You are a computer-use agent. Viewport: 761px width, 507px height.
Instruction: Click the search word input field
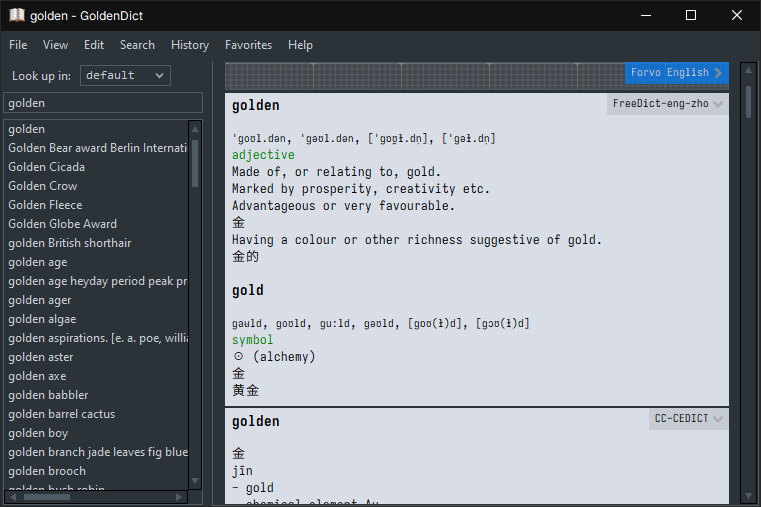[x=103, y=103]
